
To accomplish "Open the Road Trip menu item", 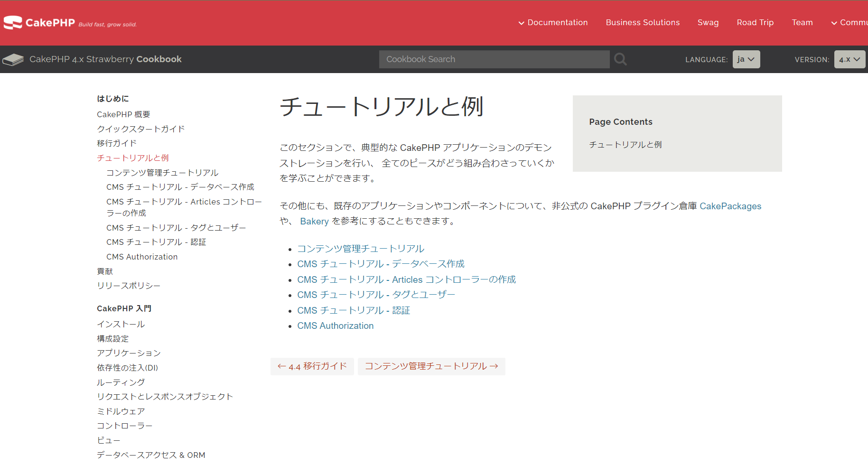I will pyautogui.click(x=755, y=22).
